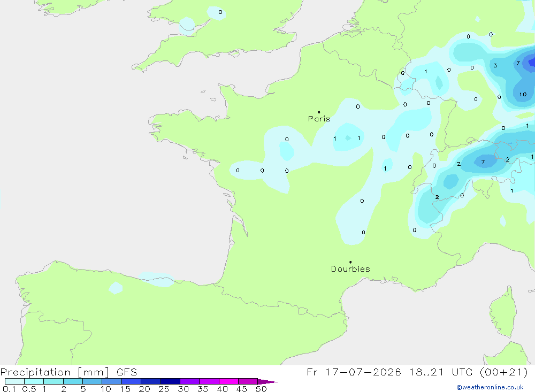This screenshot has height=392, width=535.
Task: Click the 'Fr 17-07-2026' date text
Action: pos(354,372)
